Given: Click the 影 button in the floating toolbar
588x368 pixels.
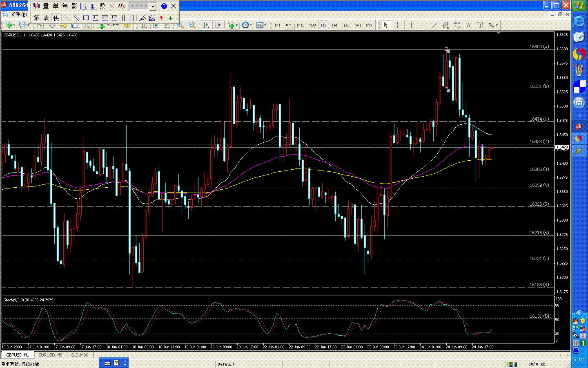Looking at the screenshot, I should (x=74, y=6).
